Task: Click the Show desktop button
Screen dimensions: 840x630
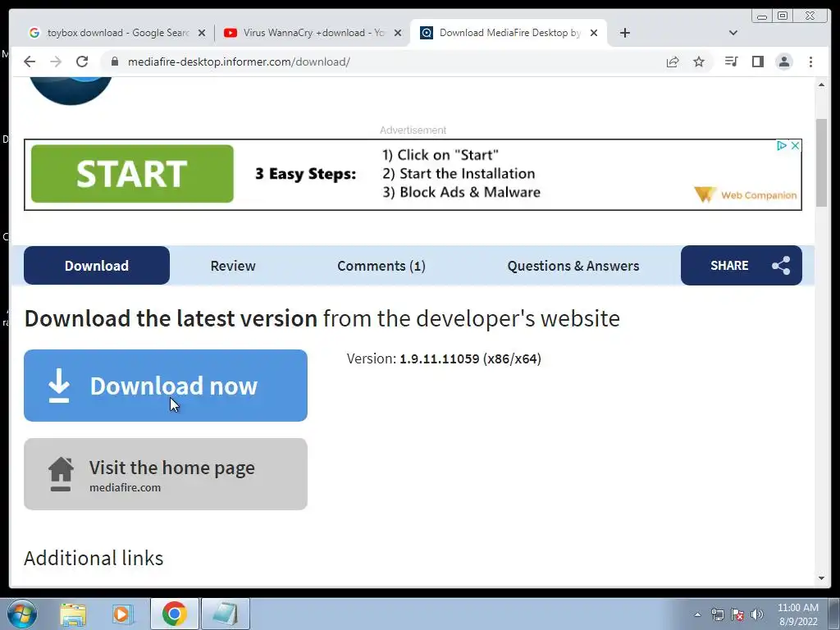Action: 833,614
